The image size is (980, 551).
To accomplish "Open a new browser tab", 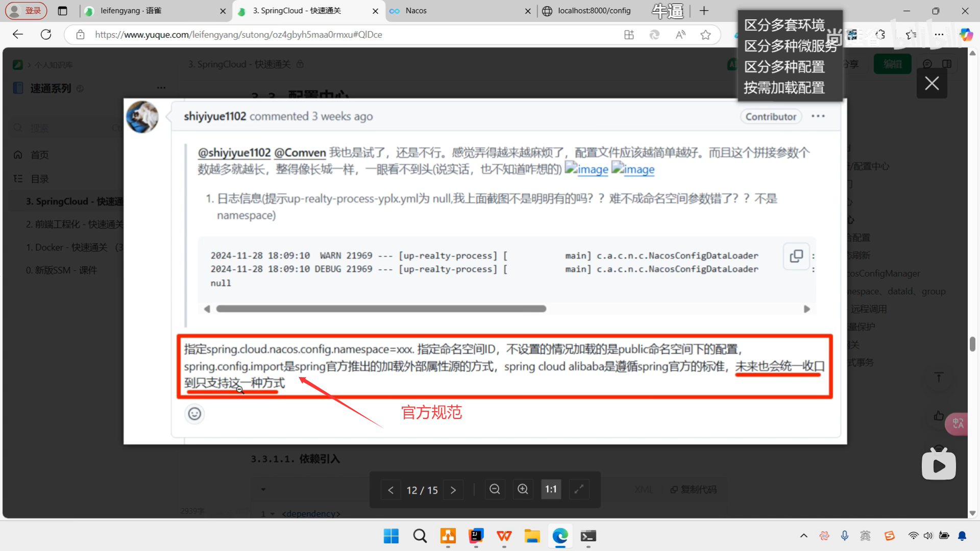I will (x=704, y=11).
